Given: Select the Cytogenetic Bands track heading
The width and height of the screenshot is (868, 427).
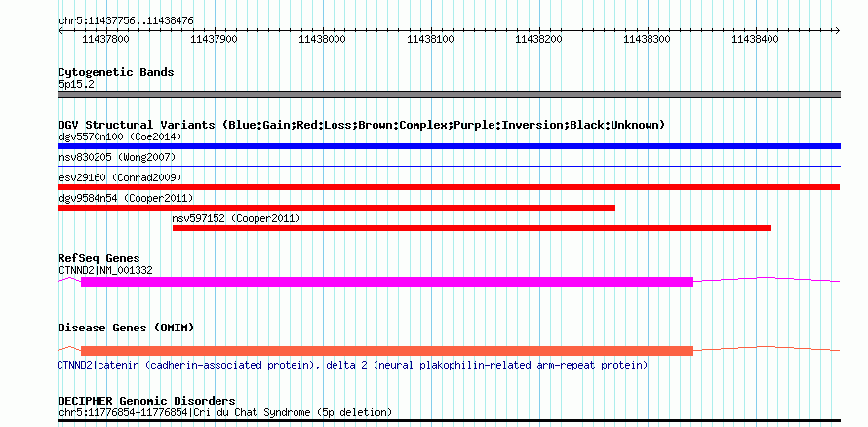Looking at the screenshot, I should click(116, 72).
